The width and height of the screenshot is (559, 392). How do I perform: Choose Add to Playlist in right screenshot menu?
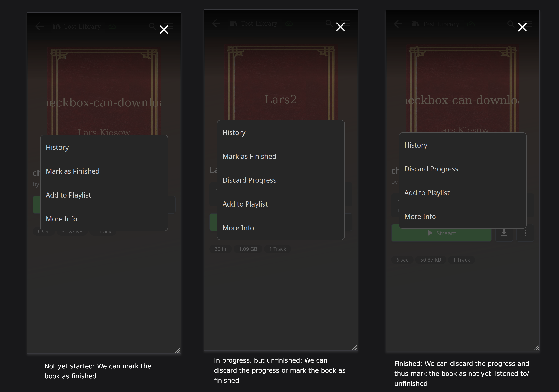click(463, 193)
